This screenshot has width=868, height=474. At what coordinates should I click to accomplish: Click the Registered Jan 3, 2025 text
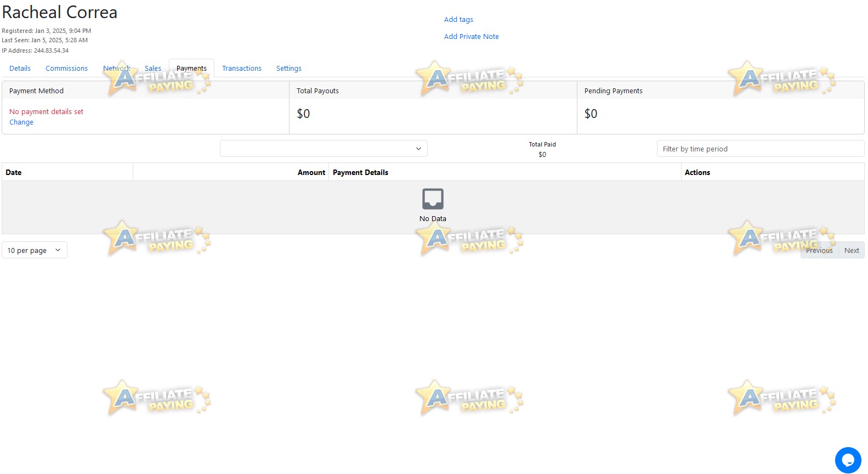pyautogui.click(x=47, y=31)
